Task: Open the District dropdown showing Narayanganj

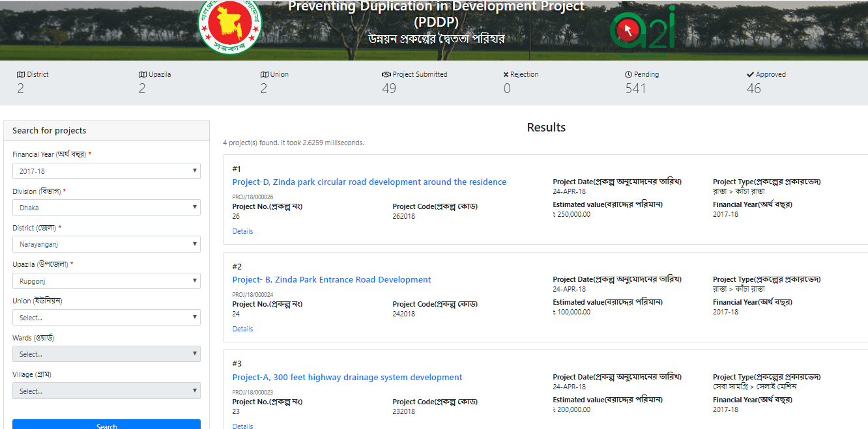Action: [106, 244]
